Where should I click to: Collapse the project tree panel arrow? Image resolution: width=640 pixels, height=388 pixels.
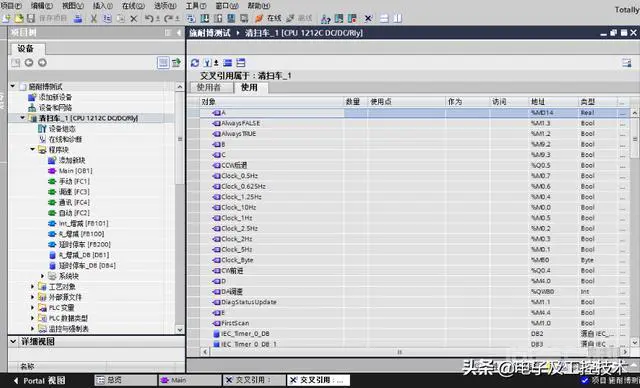[x=178, y=33]
